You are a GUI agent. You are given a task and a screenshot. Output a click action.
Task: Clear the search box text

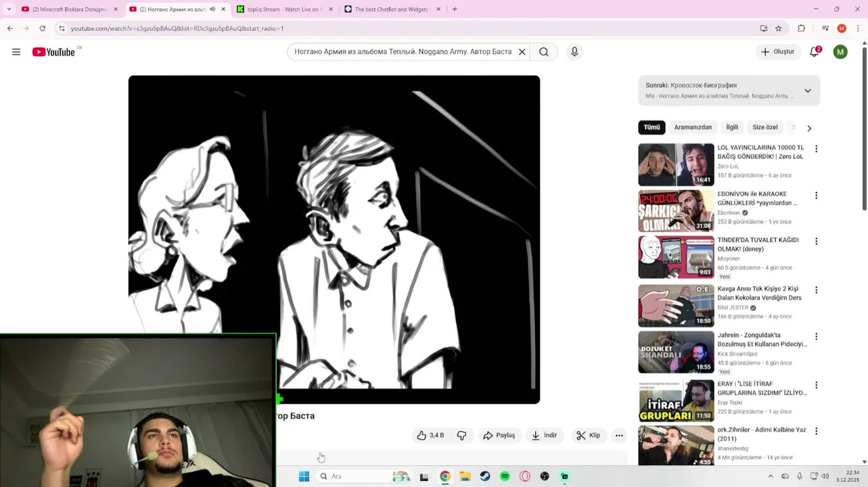[522, 52]
